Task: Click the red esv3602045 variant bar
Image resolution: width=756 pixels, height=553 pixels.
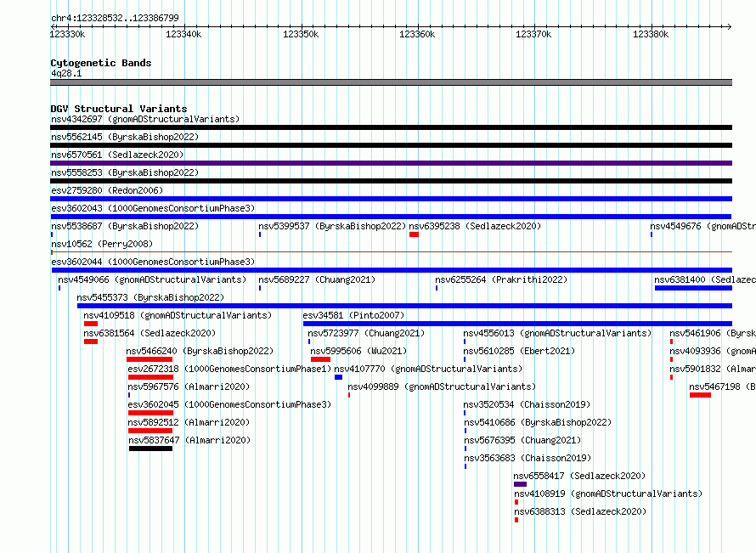Action: [x=150, y=413]
